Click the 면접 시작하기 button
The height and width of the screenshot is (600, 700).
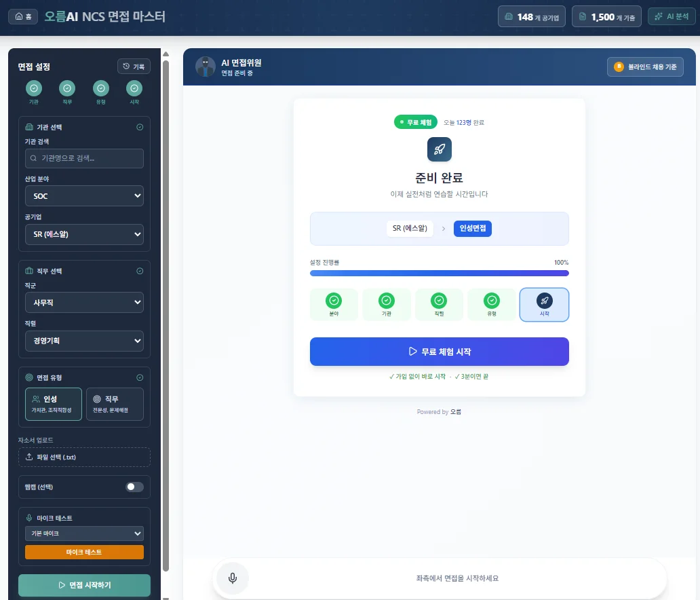click(84, 585)
